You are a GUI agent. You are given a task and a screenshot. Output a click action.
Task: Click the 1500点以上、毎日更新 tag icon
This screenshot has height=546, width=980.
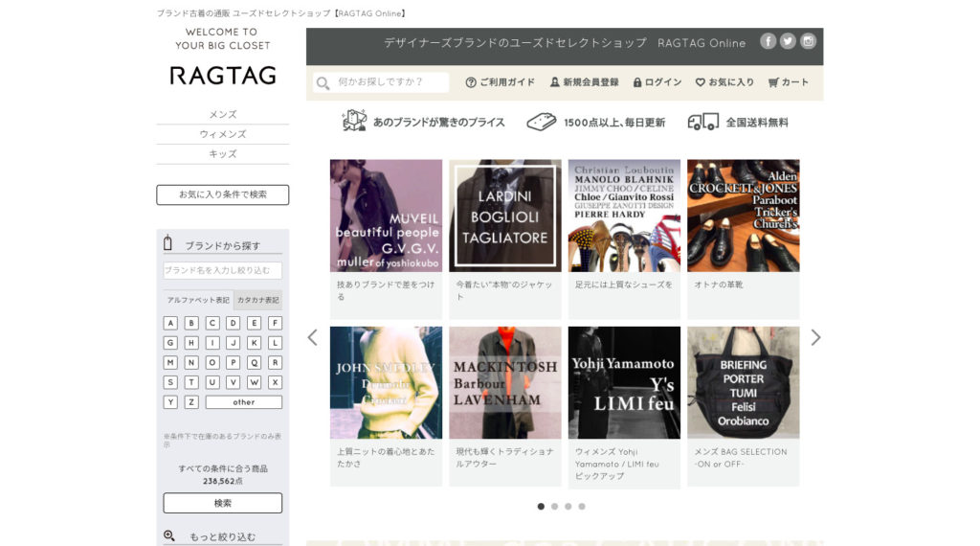click(542, 122)
